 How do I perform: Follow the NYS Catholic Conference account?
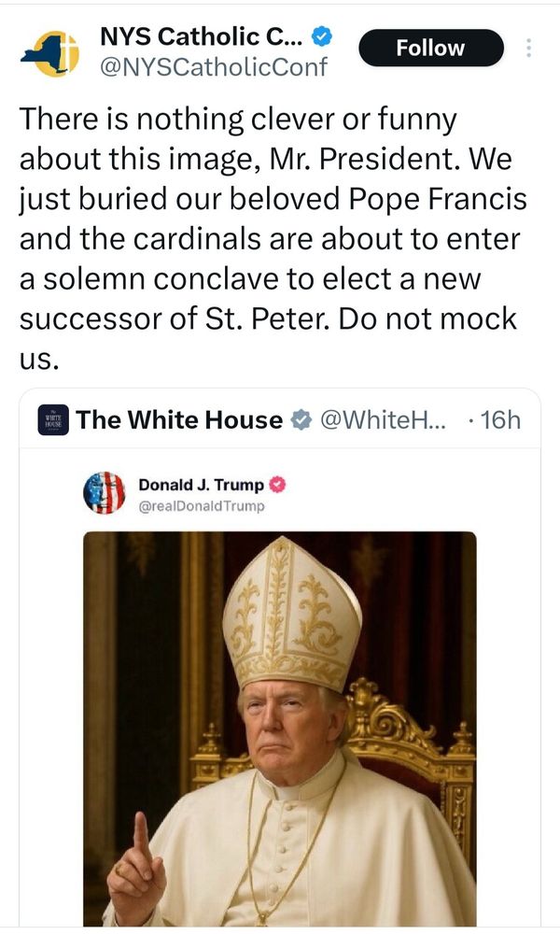click(431, 48)
